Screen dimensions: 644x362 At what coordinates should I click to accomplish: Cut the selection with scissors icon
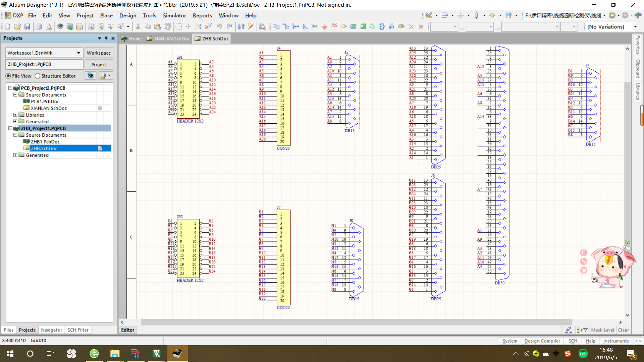(x=138, y=26)
